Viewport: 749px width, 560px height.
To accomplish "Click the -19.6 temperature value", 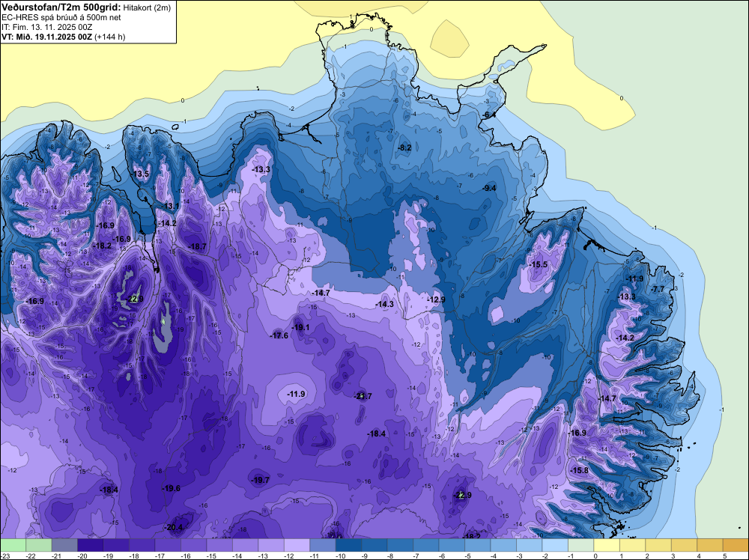I will pos(171,488).
